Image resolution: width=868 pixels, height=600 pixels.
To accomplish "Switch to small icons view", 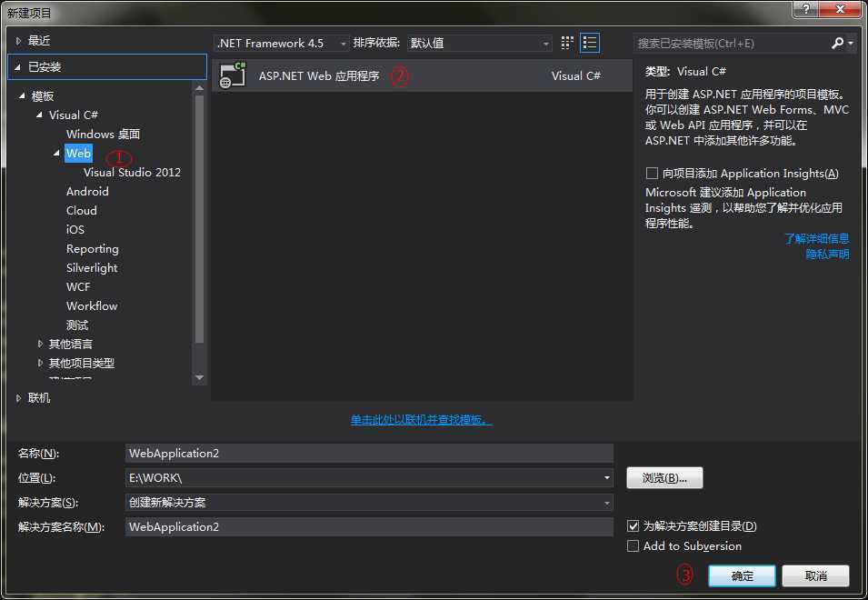I will coord(567,43).
